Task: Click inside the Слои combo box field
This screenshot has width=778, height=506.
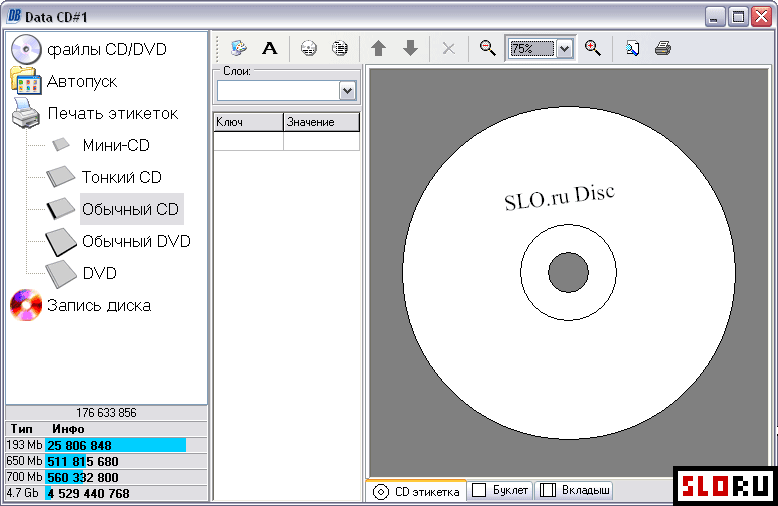Action: click(278, 91)
